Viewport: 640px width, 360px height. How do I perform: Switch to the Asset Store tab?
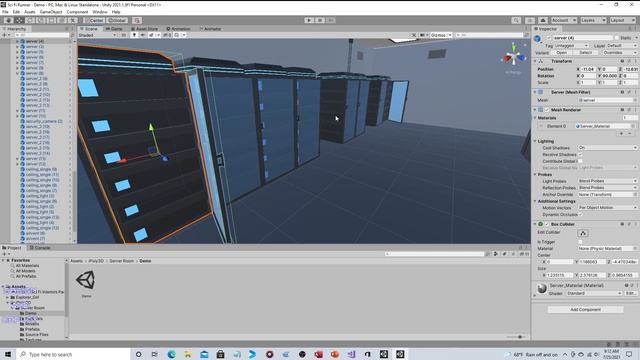point(144,29)
